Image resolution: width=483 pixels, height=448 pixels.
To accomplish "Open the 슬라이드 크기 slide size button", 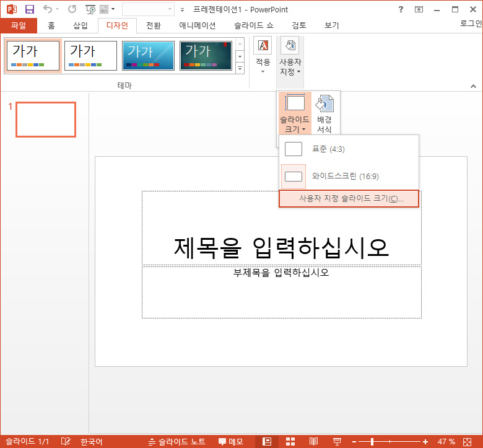I will 295,113.
